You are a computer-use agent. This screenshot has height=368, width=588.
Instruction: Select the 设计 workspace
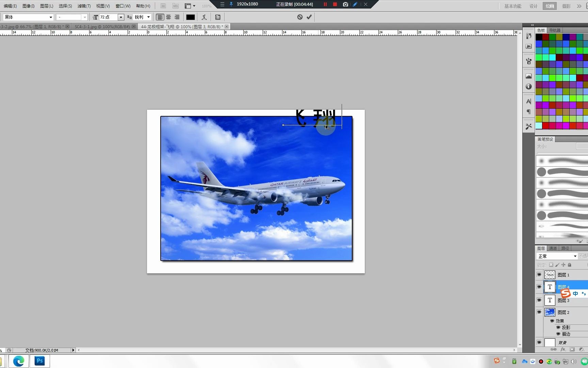[533, 6]
